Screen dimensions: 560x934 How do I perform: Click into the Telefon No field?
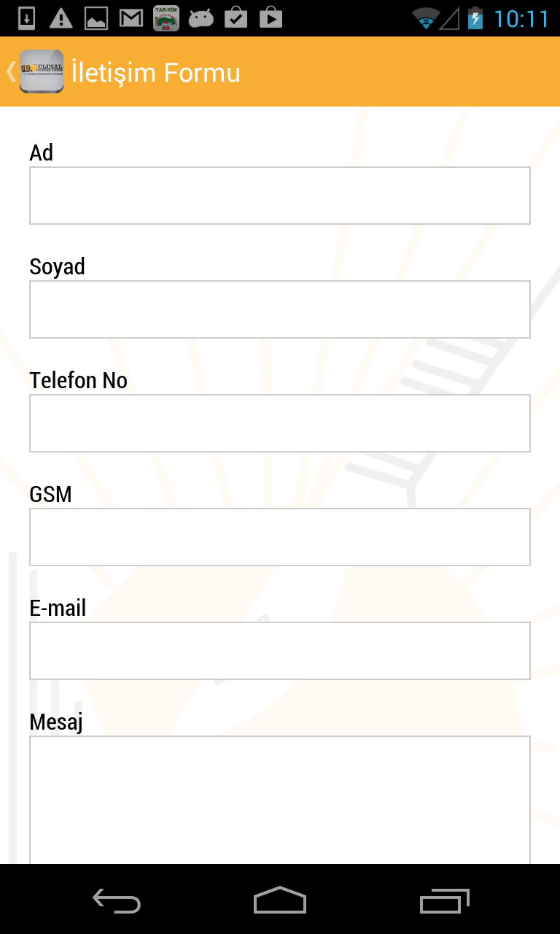point(280,423)
